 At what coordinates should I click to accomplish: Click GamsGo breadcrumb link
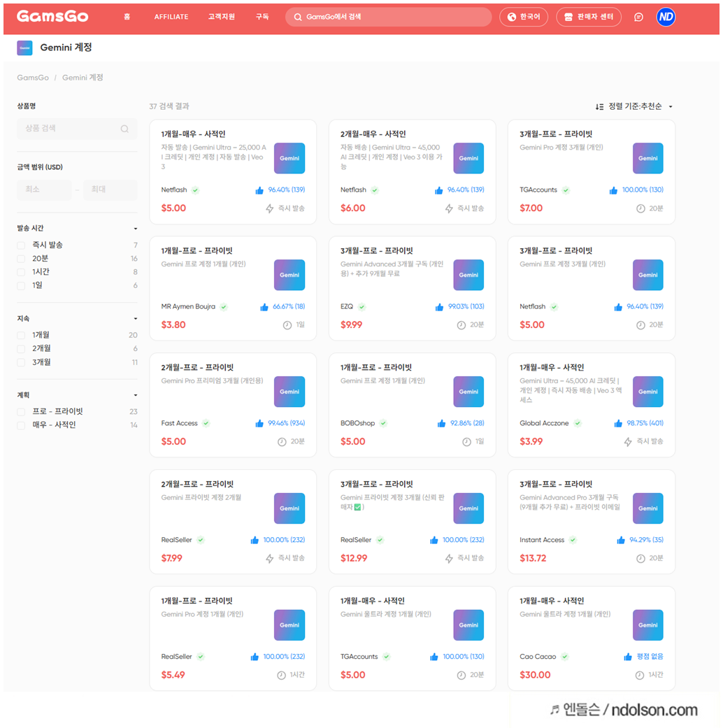pyautogui.click(x=33, y=78)
